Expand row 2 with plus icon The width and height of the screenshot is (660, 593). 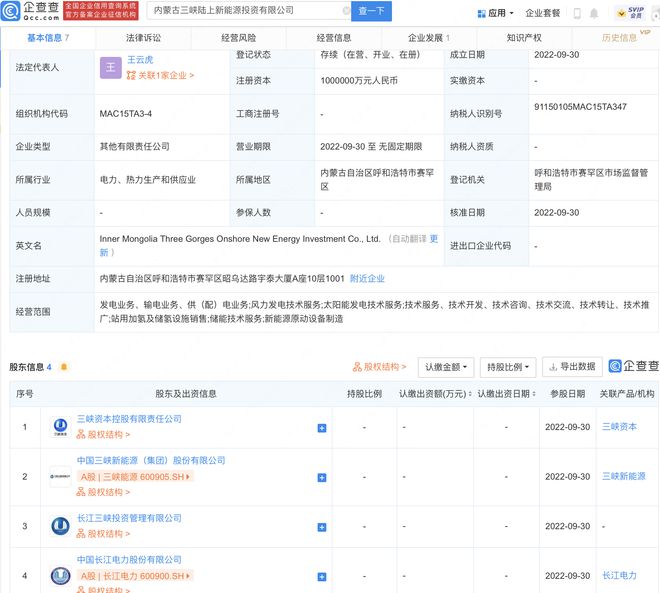pyautogui.click(x=322, y=477)
